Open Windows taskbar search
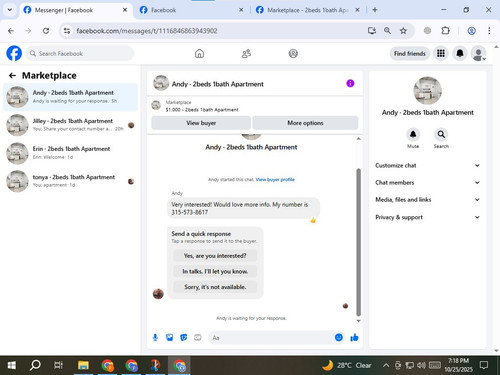The image size is (500, 375). [x=35, y=365]
